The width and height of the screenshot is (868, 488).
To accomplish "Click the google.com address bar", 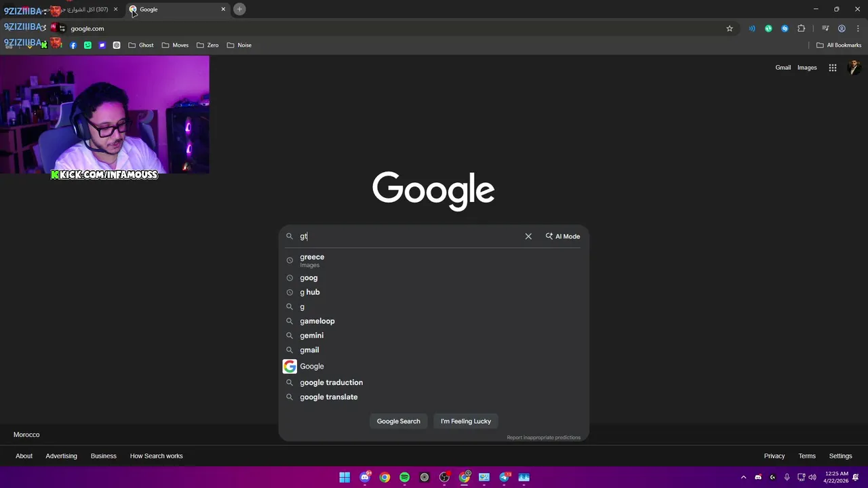I will click(393, 28).
